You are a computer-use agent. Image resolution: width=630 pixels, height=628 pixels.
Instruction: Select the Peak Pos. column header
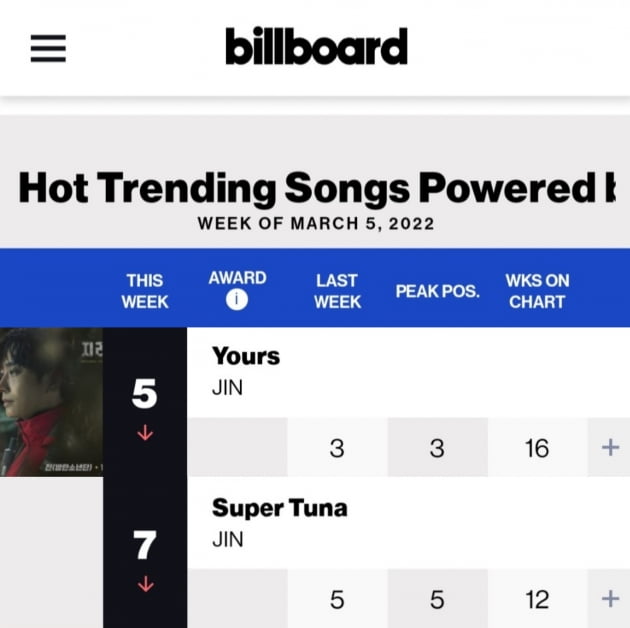438,291
